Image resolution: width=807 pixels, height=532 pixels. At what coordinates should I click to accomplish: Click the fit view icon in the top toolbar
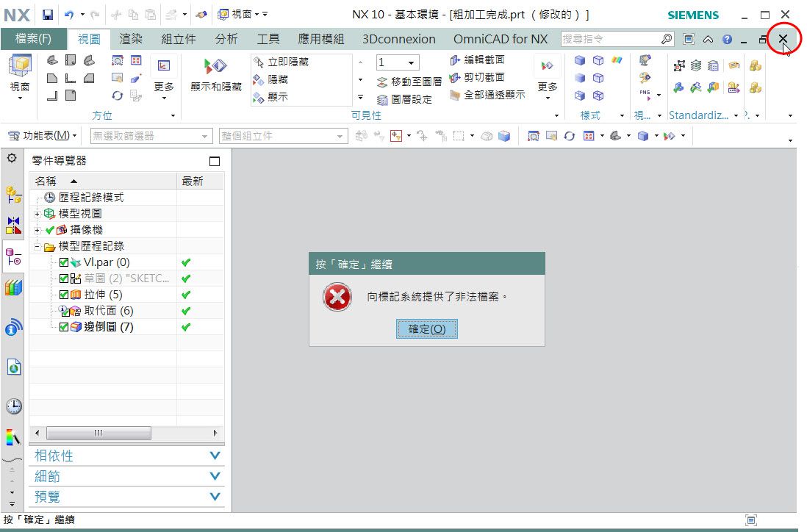[x=533, y=136]
